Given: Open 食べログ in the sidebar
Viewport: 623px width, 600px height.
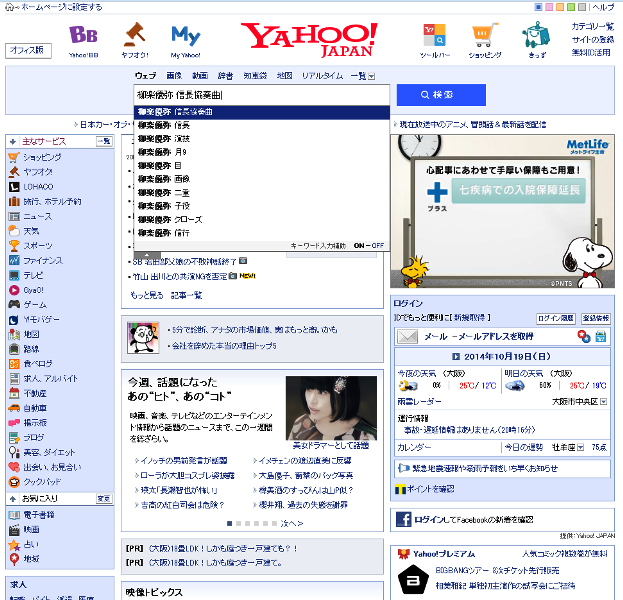Looking at the screenshot, I should click(38, 364).
